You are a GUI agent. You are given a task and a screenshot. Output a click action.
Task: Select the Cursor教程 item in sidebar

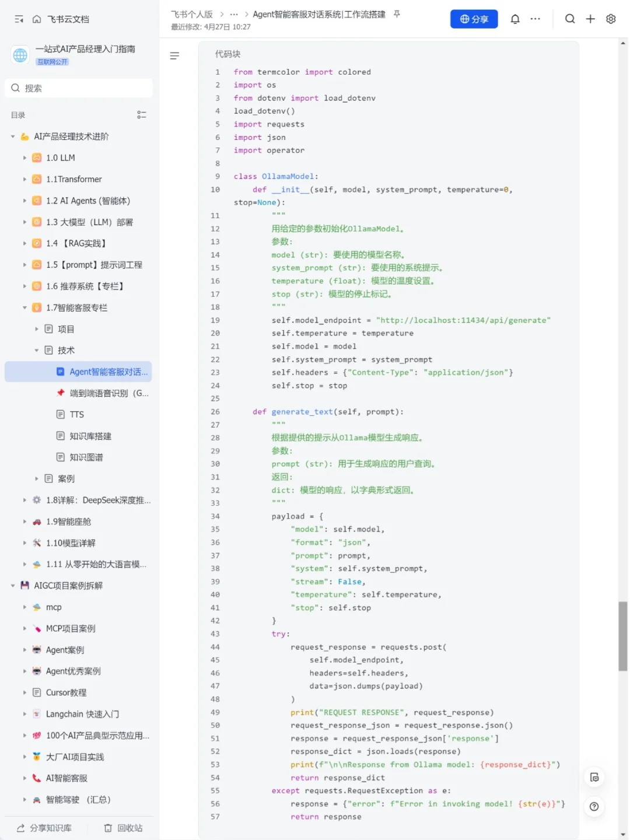point(66,692)
